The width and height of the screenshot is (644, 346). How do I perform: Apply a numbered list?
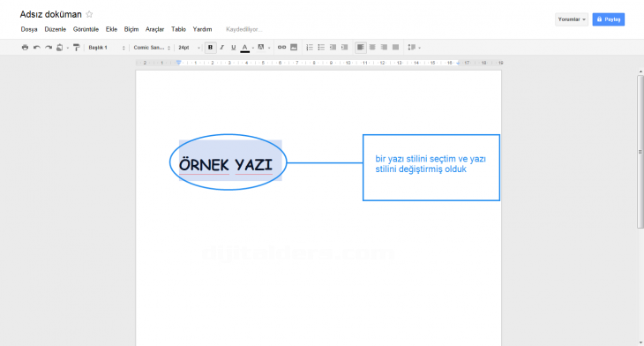(x=310, y=48)
